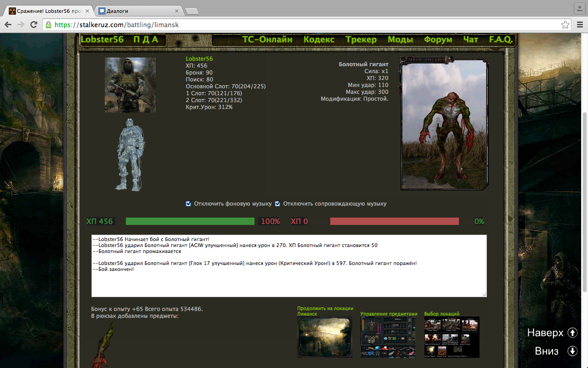The width and height of the screenshot is (588, 368).
Task: Toggle Отключить сопровождающую музыку checkbox
Action: pos(277,204)
